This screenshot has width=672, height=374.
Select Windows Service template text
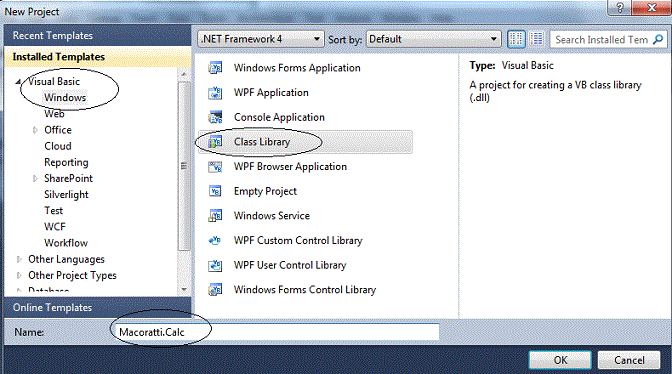272,215
